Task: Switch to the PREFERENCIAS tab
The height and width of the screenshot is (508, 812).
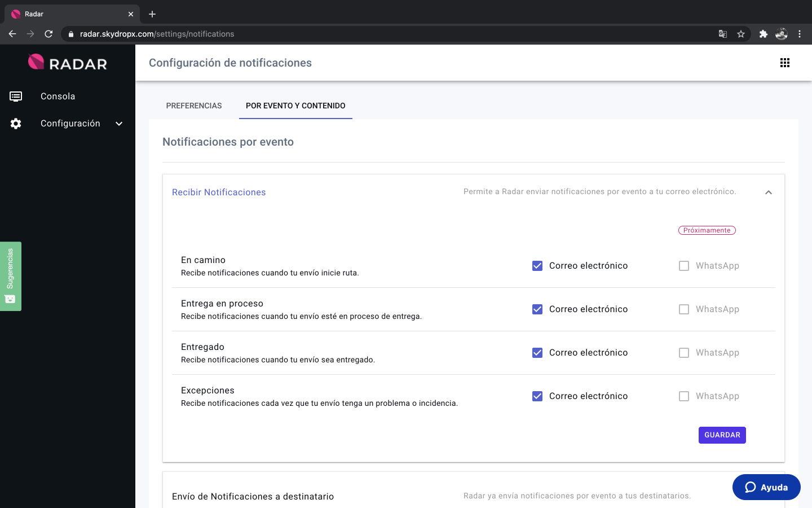Action: tap(194, 106)
